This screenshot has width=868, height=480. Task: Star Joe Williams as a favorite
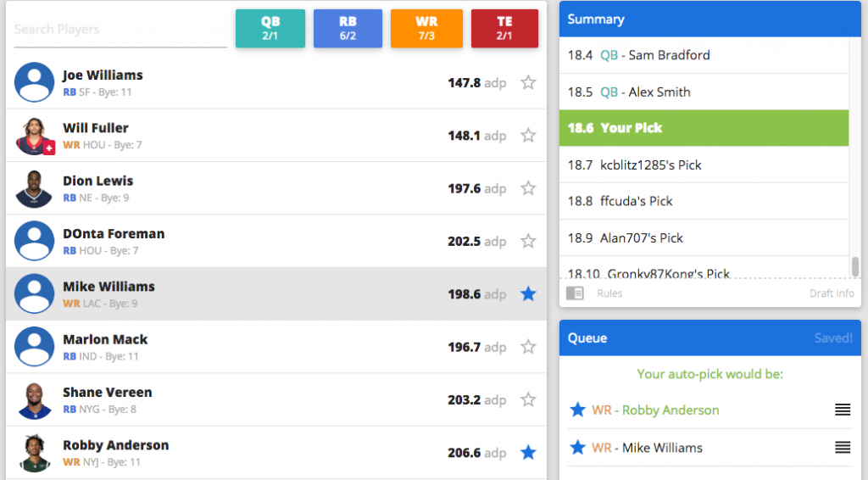(528, 82)
